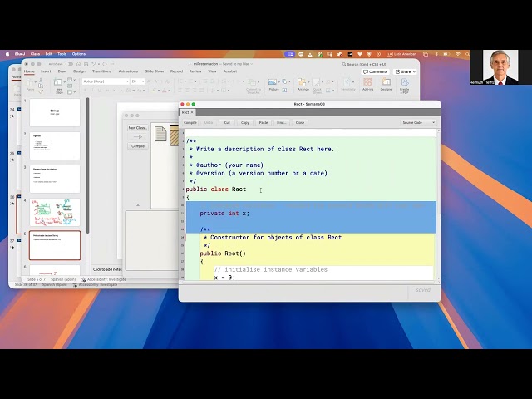Screen dimensions: 532x399
Task: Click the Undo icon in PowerPoint title bar
Action: (94, 64)
